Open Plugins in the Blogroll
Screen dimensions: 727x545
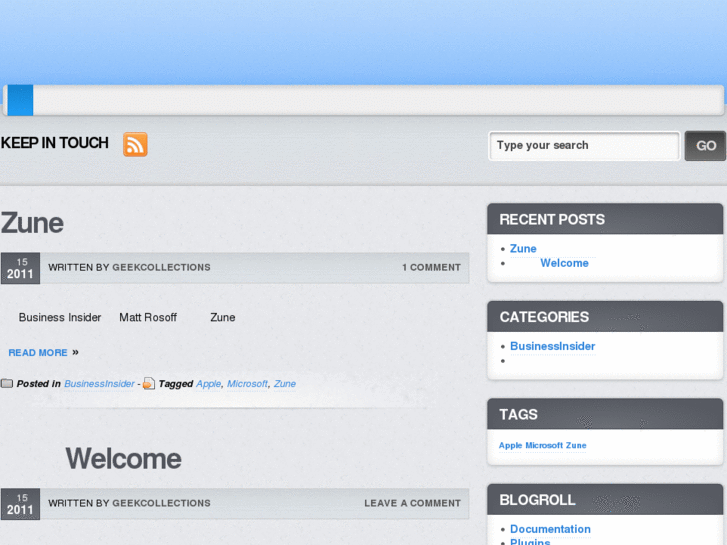[530, 542]
